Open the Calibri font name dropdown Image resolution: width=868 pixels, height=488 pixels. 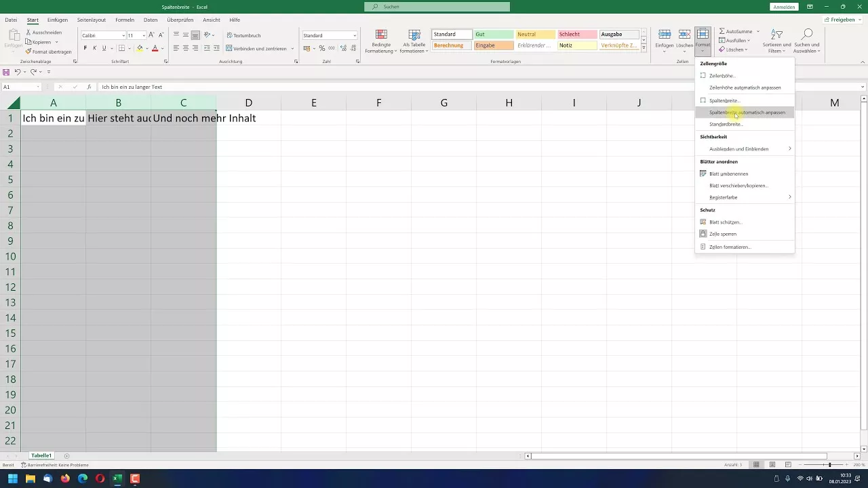tap(103, 35)
